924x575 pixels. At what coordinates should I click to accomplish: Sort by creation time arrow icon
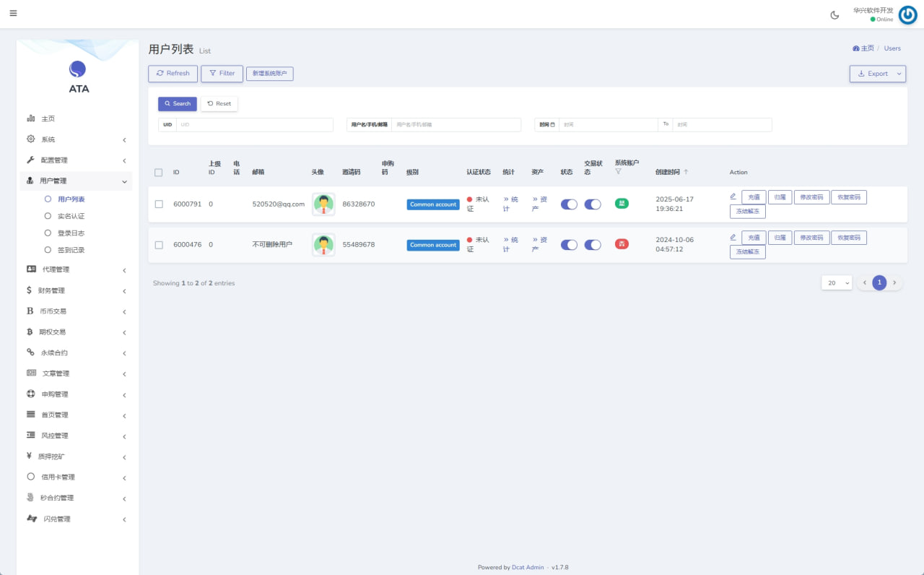coord(686,172)
